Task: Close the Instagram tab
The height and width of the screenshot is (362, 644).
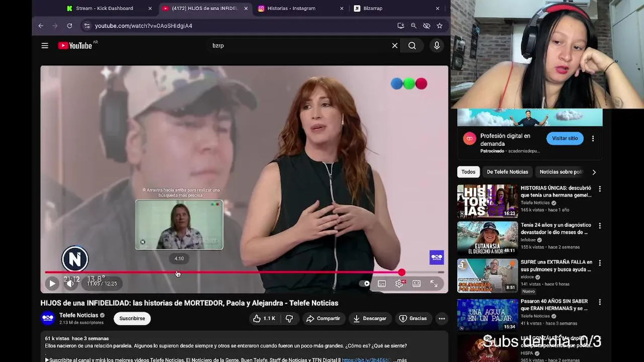Action: point(342,9)
